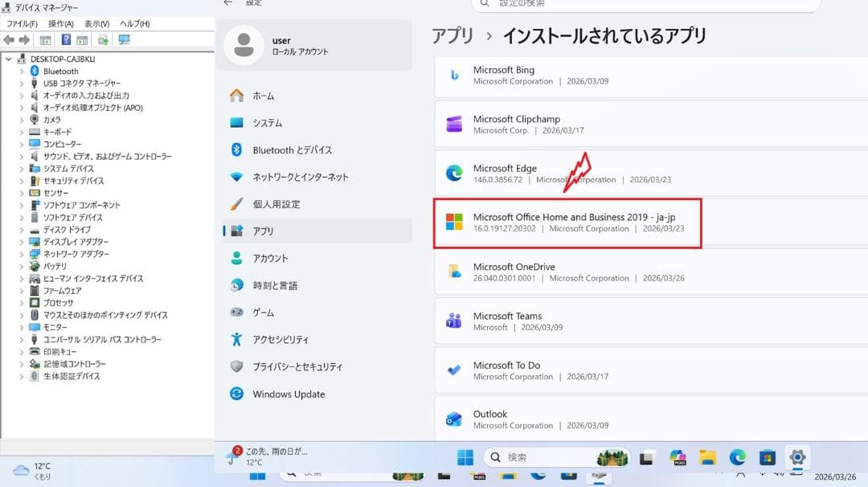
Task: Open プライバシーとセキュリティ settings page
Action: (317, 367)
